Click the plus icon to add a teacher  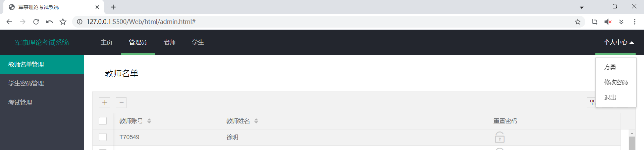(x=105, y=103)
